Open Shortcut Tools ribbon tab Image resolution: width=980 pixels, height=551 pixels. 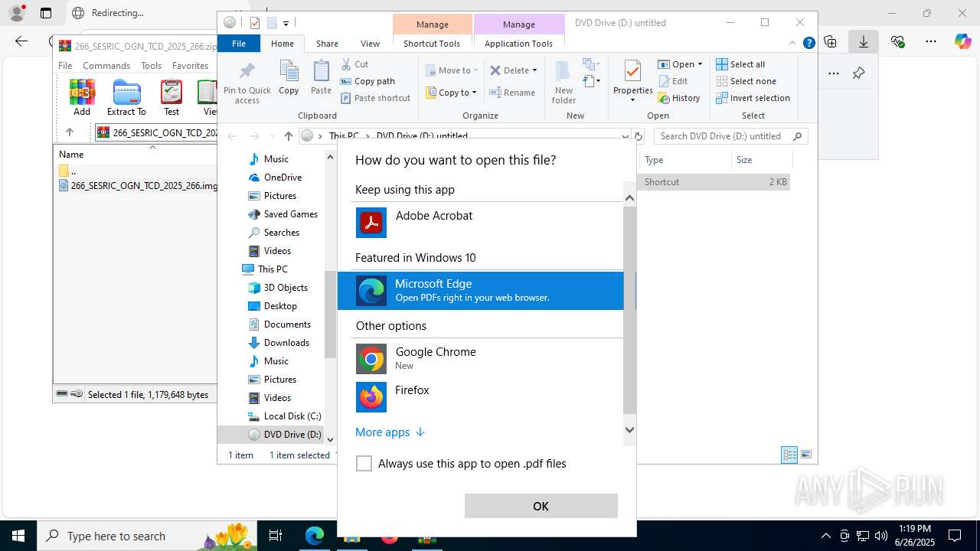(x=432, y=44)
